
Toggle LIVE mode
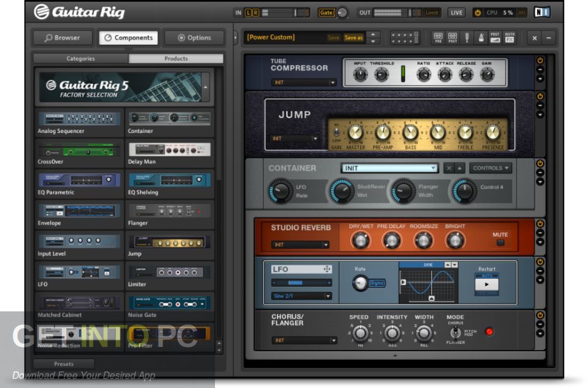click(x=456, y=12)
